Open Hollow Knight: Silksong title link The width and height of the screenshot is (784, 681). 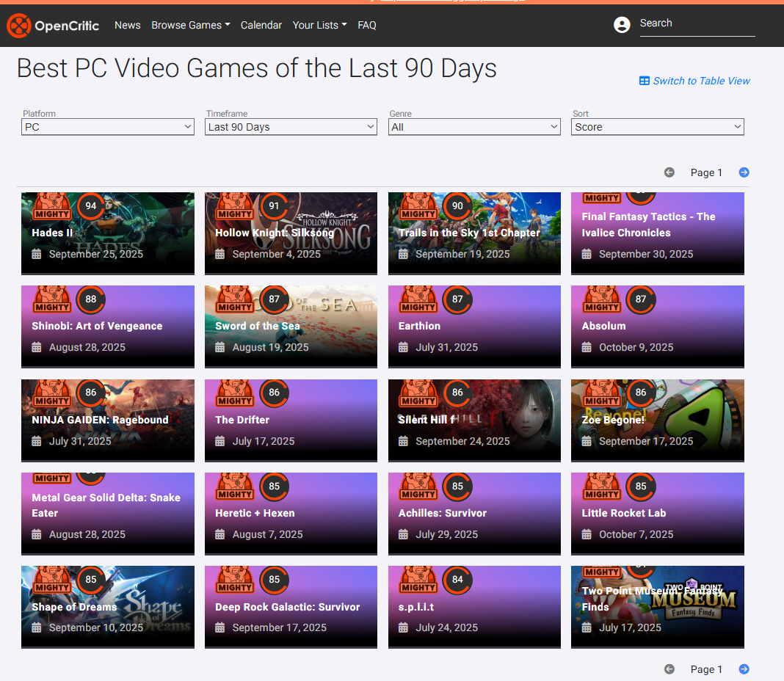click(275, 233)
